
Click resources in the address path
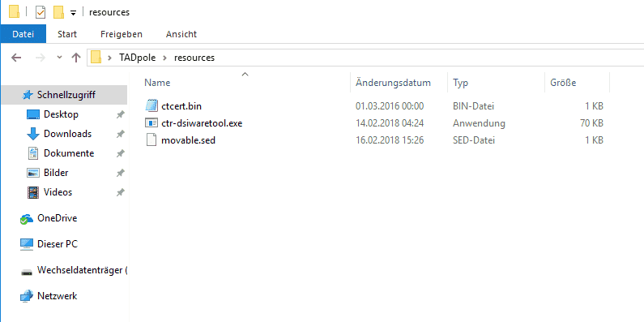click(x=194, y=58)
